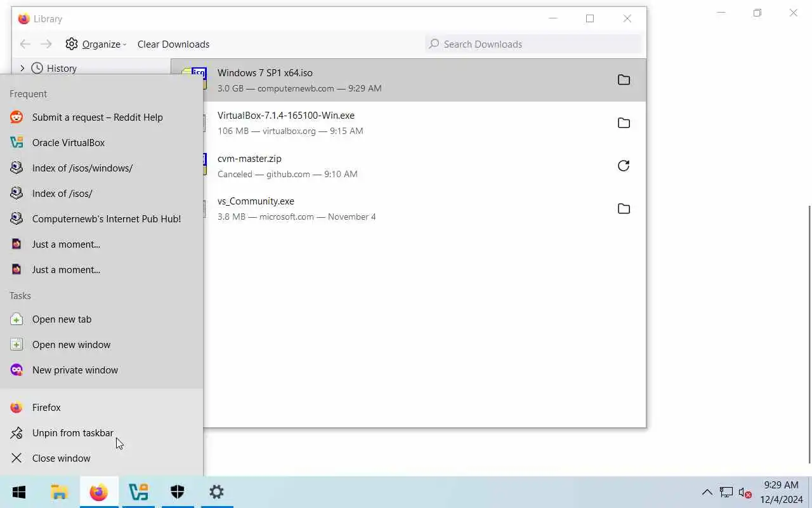Select New private window task
This screenshot has height=508, width=812.
click(101, 370)
